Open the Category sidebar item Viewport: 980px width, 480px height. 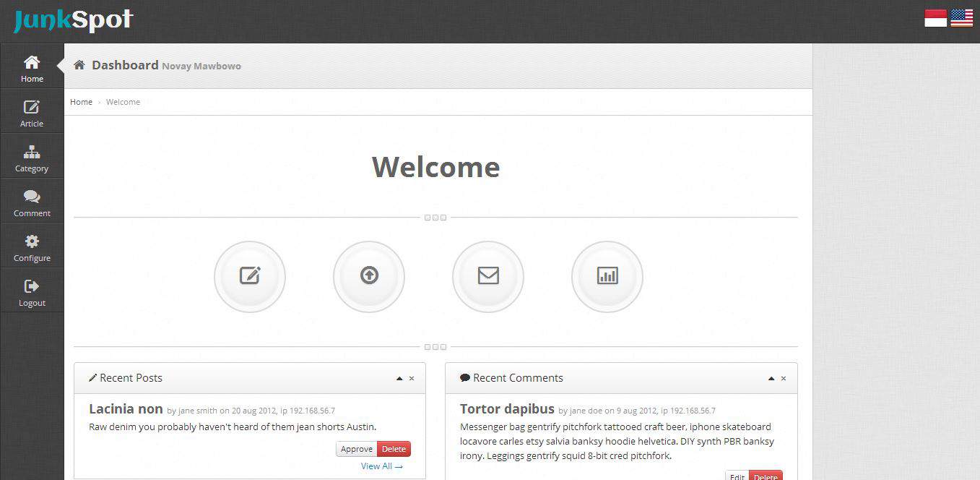32,156
